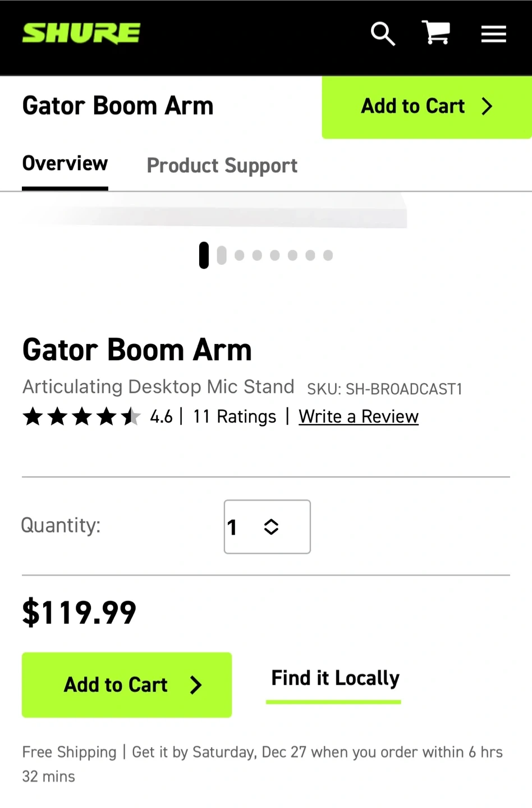This screenshot has width=532, height=808.
Task: Show the first carousel slide indicator
Action: [204, 255]
